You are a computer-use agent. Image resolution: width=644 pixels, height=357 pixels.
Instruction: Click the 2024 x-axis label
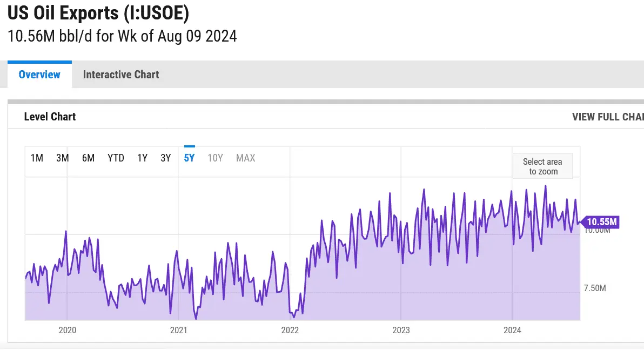point(512,330)
